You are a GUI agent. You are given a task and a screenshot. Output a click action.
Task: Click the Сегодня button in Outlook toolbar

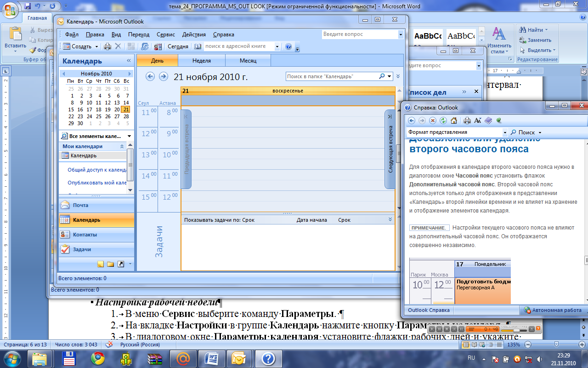pos(178,46)
